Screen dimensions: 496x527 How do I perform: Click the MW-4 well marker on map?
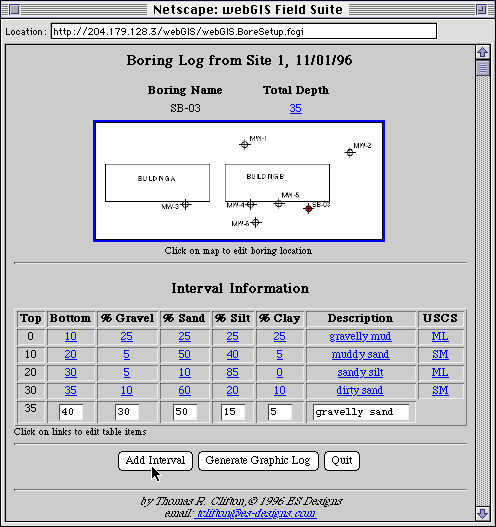(250, 204)
